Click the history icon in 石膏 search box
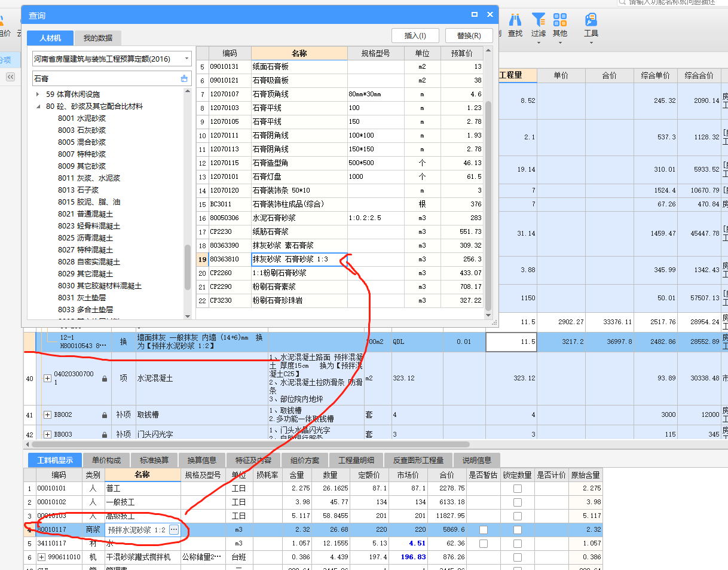728x570 pixels. 184,78
